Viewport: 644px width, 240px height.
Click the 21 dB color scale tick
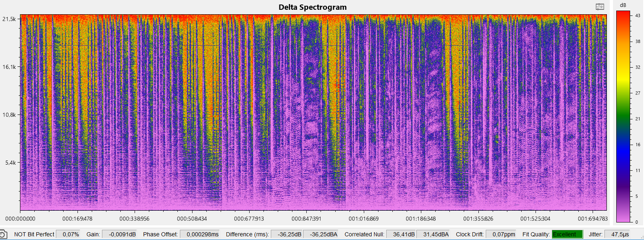[638, 119]
